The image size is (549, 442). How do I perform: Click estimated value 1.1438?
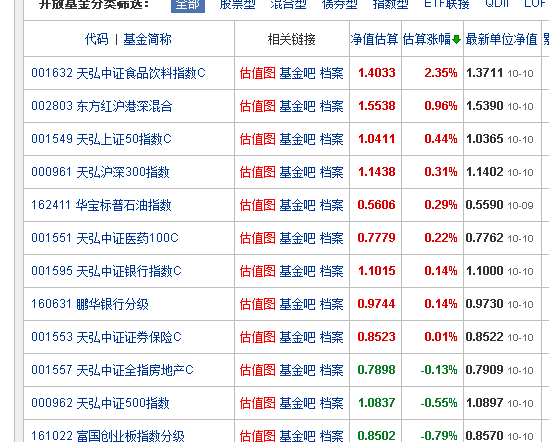[x=377, y=172]
